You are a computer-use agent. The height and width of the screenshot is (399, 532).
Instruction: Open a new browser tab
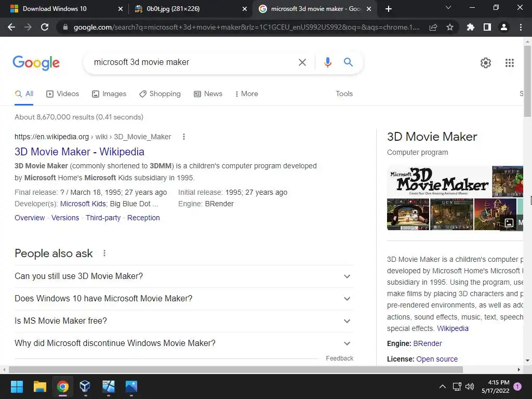point(389,9)
